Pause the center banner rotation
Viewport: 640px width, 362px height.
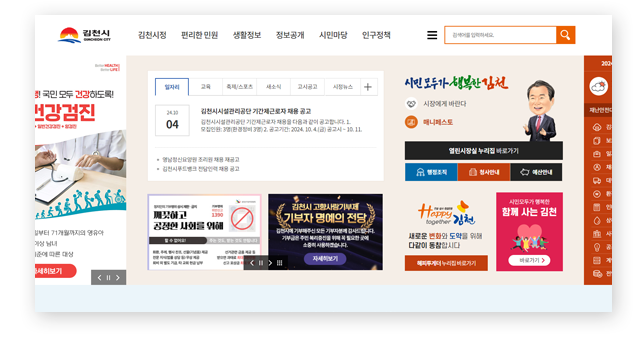pyautogui.click(x=261, y=263)
